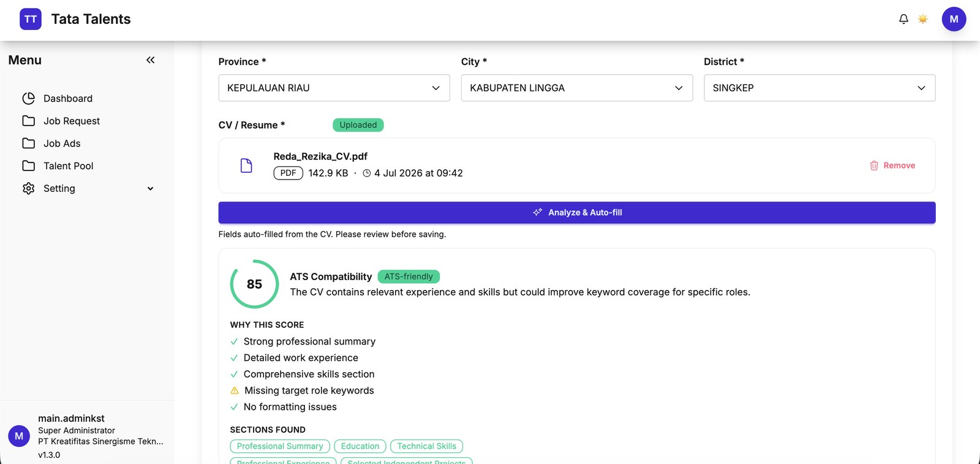The width and height of the screenshot is (980, 464).
Task: Expand the Setting submenu chevron
Action: click(x=150, y=189)
